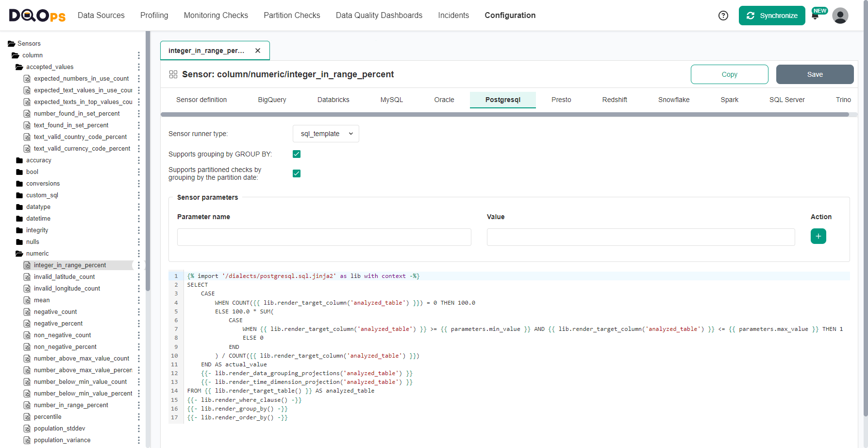Toggle Supports grouping by GROUP BY checkbox

pos(297,154)
